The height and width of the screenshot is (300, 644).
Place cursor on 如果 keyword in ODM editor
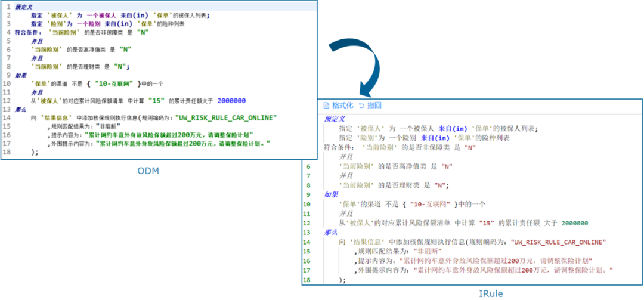tap(21, 75)
